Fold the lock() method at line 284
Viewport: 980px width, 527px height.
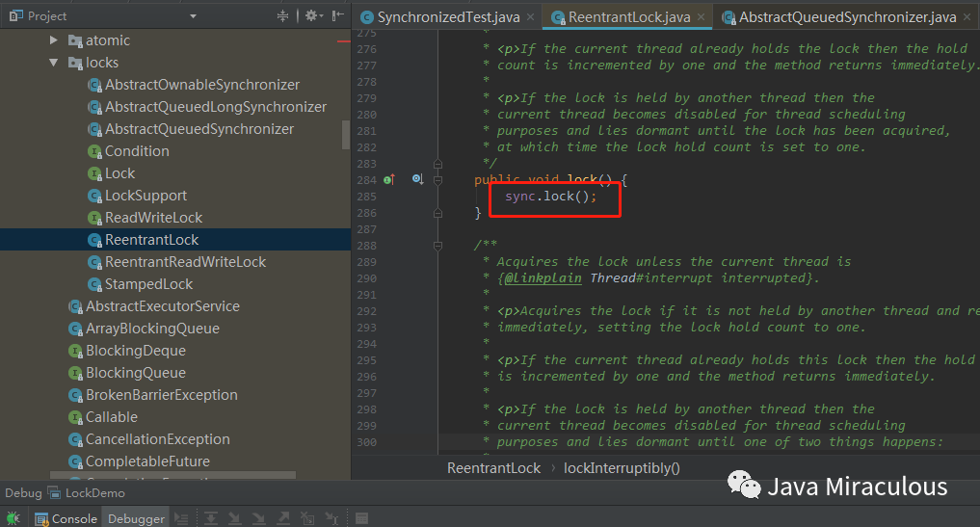point(437,180)
